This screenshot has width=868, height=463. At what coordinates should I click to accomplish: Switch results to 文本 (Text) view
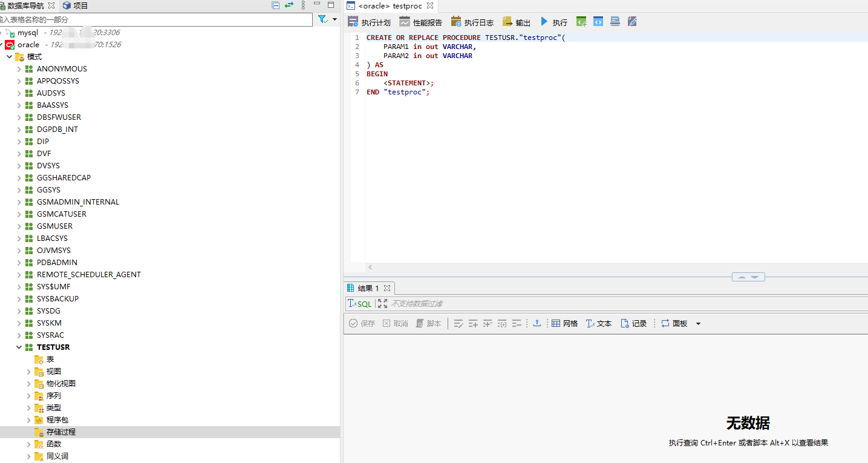click(x=598, y=323)
